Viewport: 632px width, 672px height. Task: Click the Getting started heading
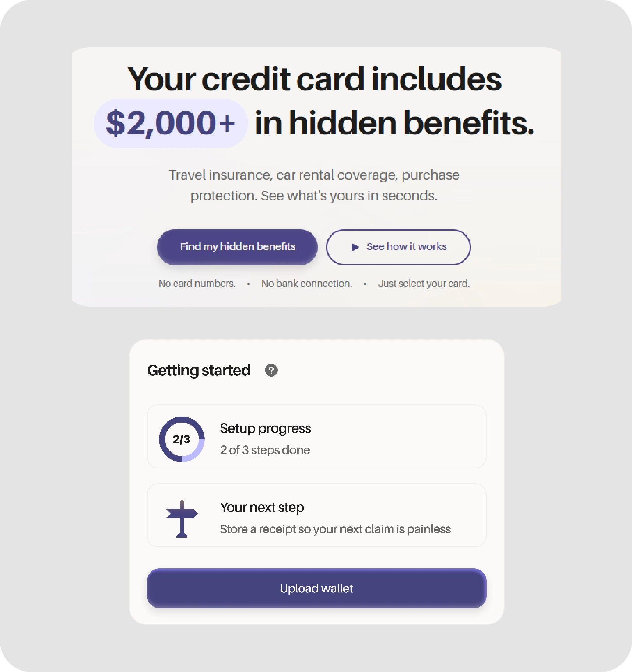(199, 370)
